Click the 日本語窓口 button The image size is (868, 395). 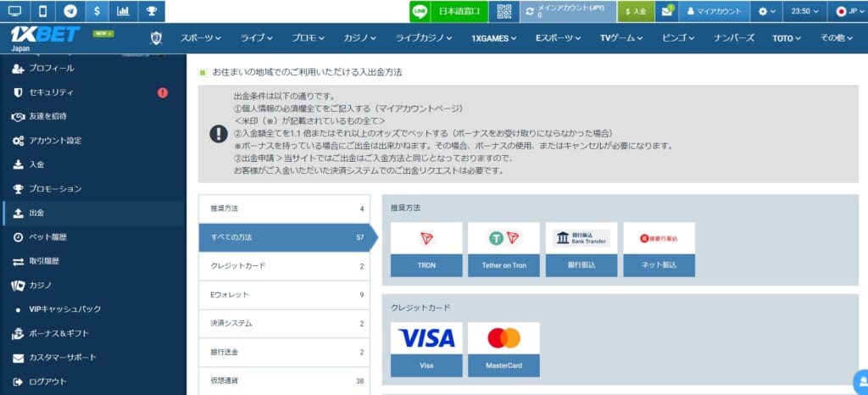459,11
